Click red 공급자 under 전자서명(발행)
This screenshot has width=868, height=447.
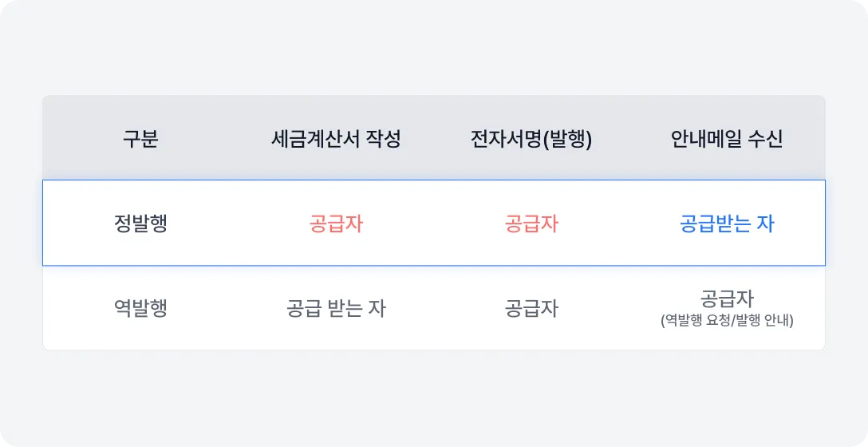point(531,223)
